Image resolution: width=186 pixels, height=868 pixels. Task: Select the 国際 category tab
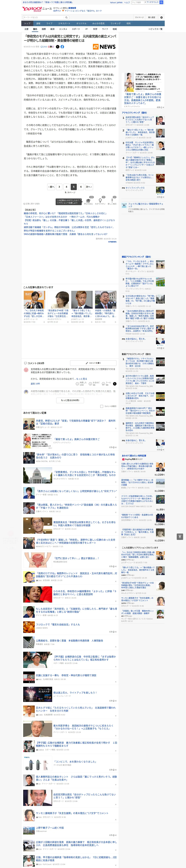click(44, 29)
